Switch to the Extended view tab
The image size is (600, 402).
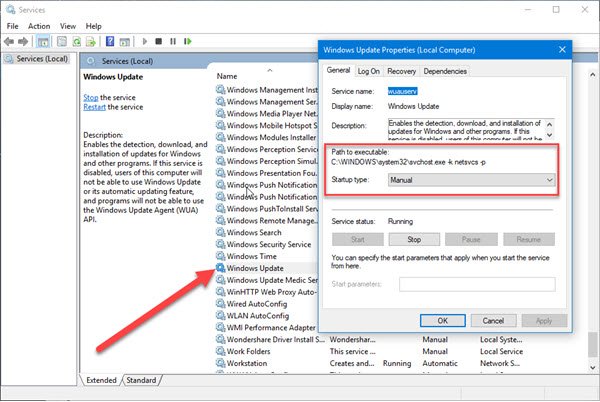(101, 380)
